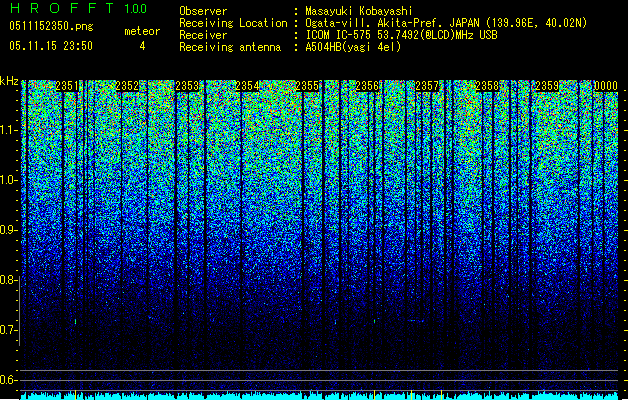
Task: Click the 2356 time marker
Action: [367, 86]
